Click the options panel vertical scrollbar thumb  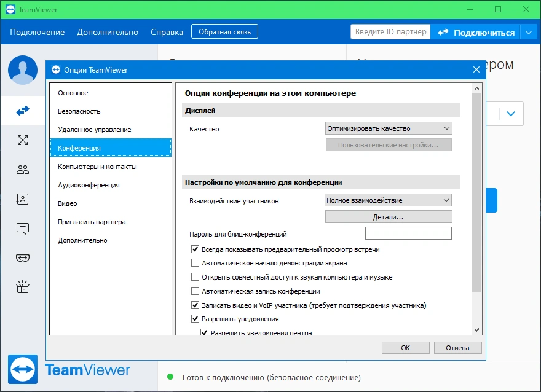pos(476,192)
